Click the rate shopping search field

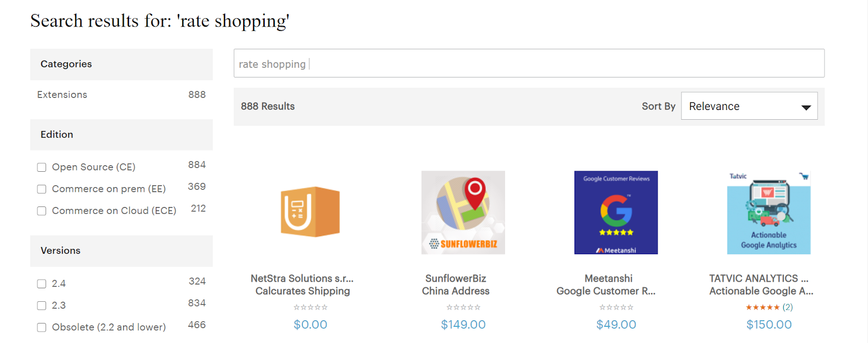pyautogui.click(x=528, y=64)
